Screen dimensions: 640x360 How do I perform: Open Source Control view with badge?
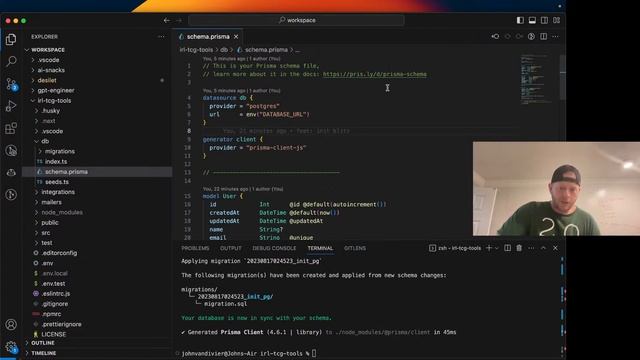tap(11, 84)
